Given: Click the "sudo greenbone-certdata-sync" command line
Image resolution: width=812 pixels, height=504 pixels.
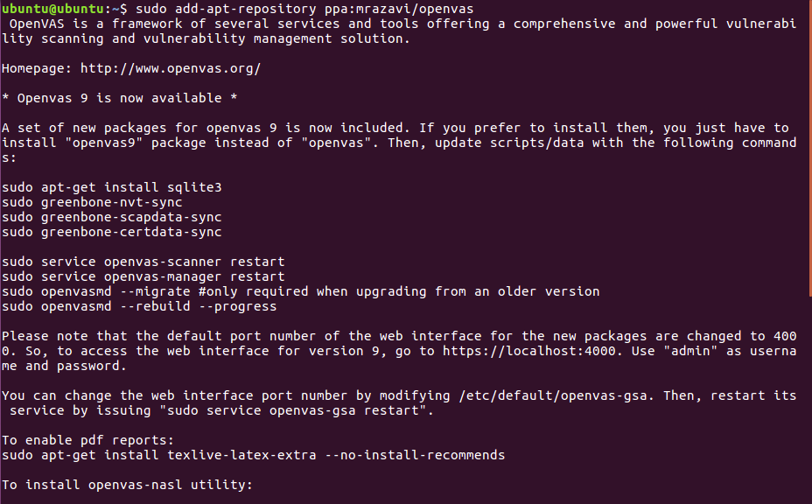Looking at the screenshot, I should [x=111, y=232].
